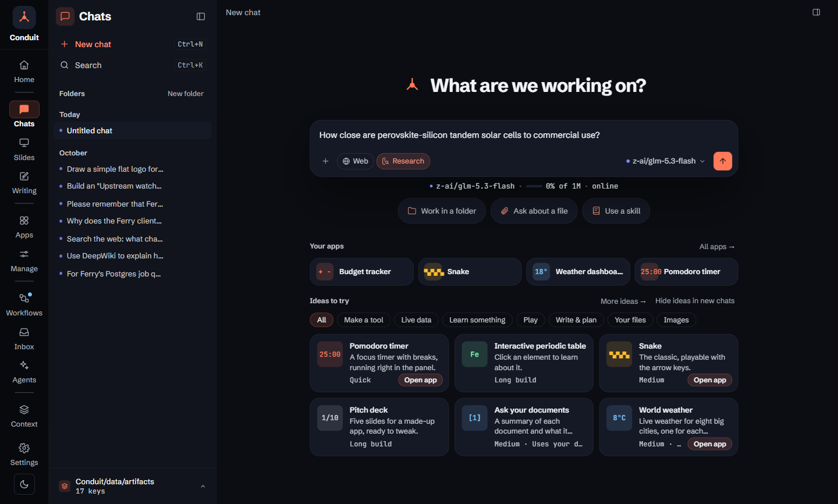This screenshot has width=838, height=504.
Task: Go to the Agents section
Action: pos(24,372)
